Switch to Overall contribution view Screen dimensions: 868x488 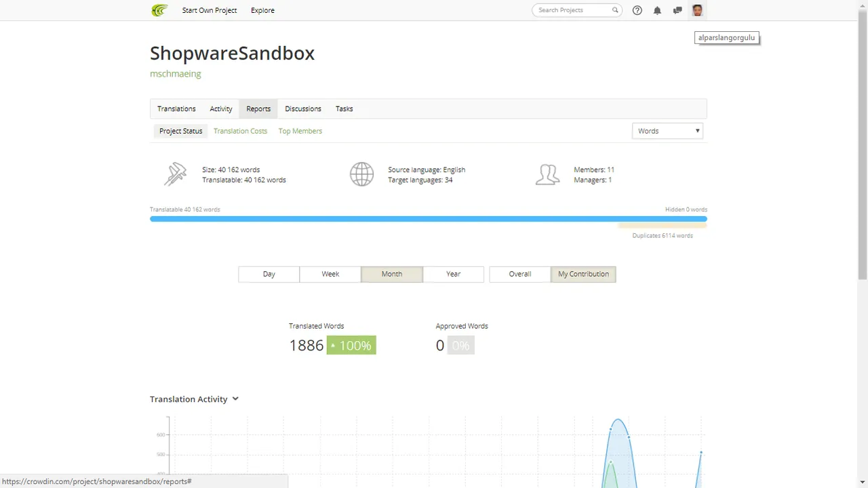pos(520,274)
